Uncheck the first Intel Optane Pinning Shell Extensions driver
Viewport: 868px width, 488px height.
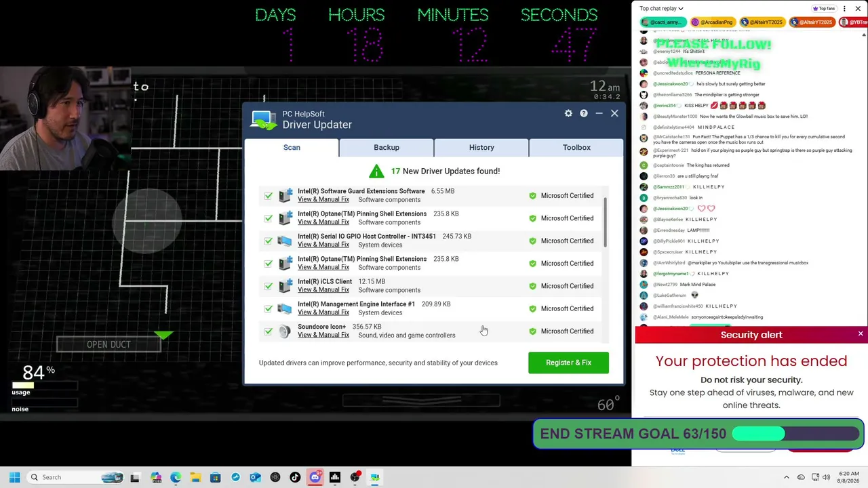(x=269, y=218)
